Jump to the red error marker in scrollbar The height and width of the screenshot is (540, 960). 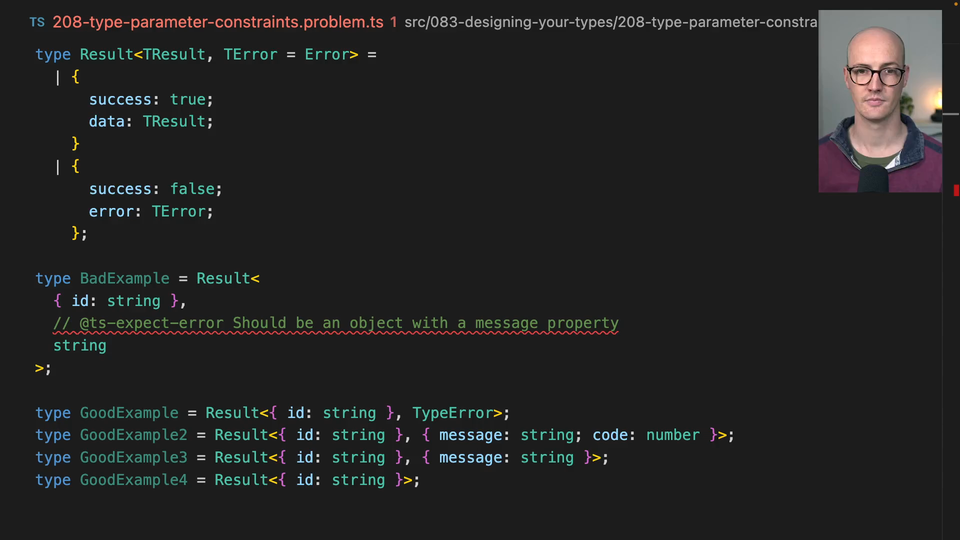(955, 190)
